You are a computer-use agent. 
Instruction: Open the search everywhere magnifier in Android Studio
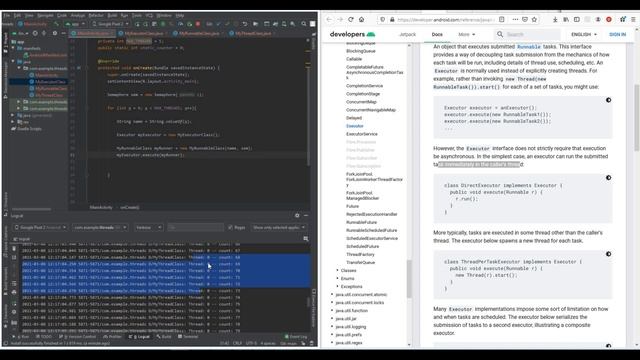[x=304, y=24]
